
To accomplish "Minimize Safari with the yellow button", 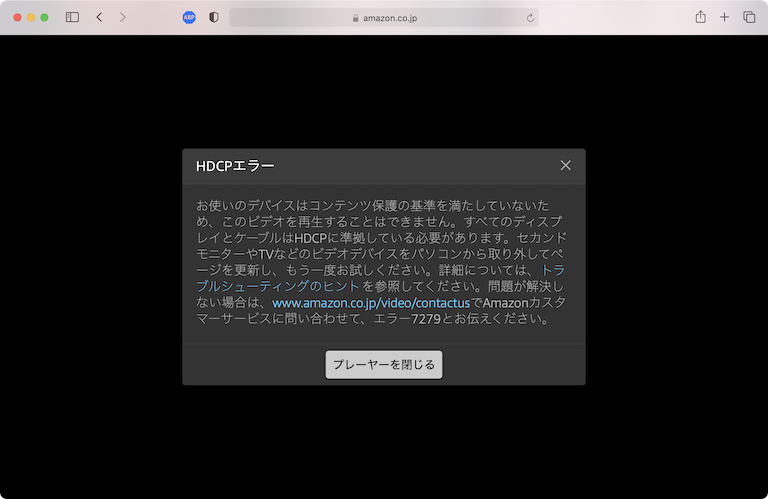I will (x=31, y=18).
